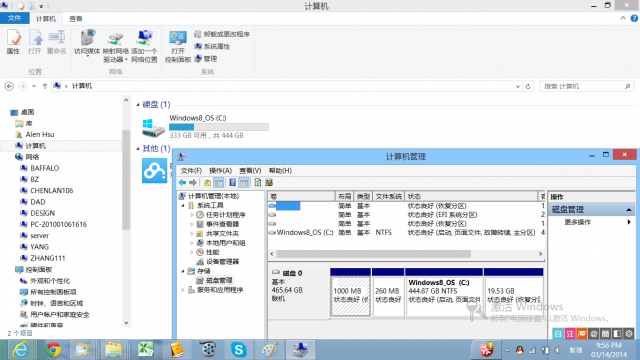The image size is (640, 360).
Task: Open 查看(V) menu in 计算机管理
Action: tap(250, 171)
